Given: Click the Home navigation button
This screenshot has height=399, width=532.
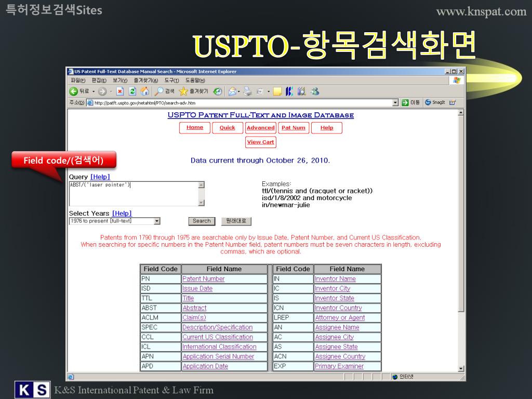Looking at the screenshot, I should pyautogui.click(x=195, y=128).
